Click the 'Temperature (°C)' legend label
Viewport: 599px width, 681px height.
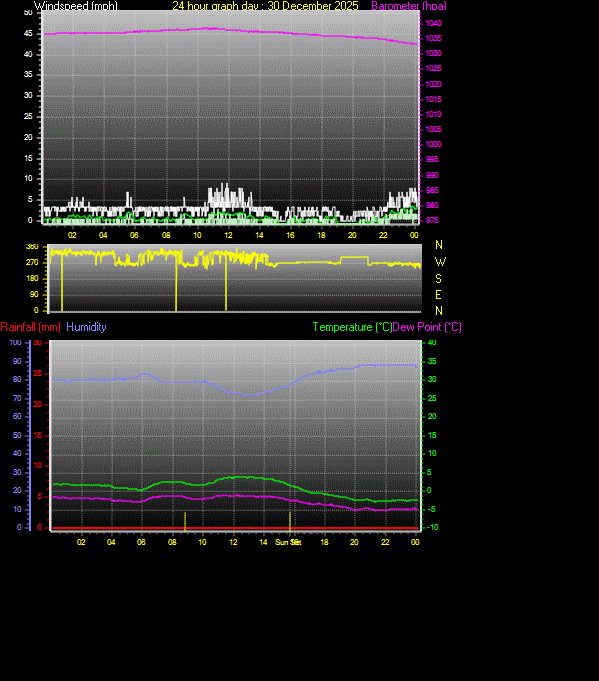pos(352,327)
